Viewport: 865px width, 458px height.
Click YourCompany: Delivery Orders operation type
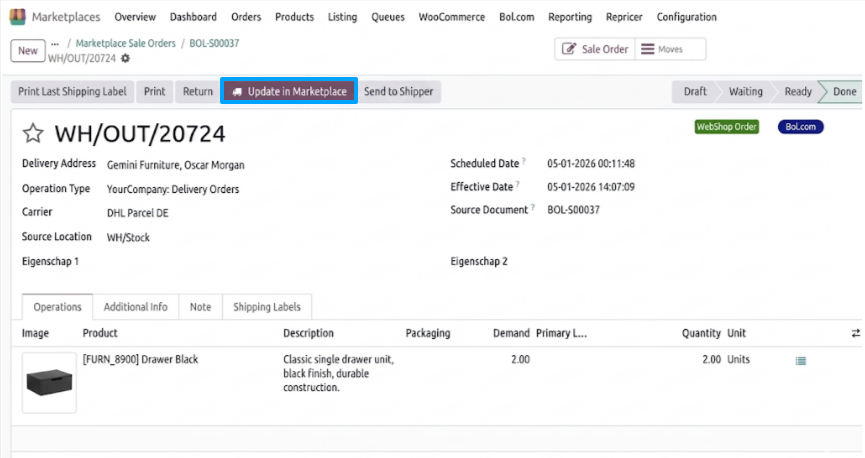173,189
